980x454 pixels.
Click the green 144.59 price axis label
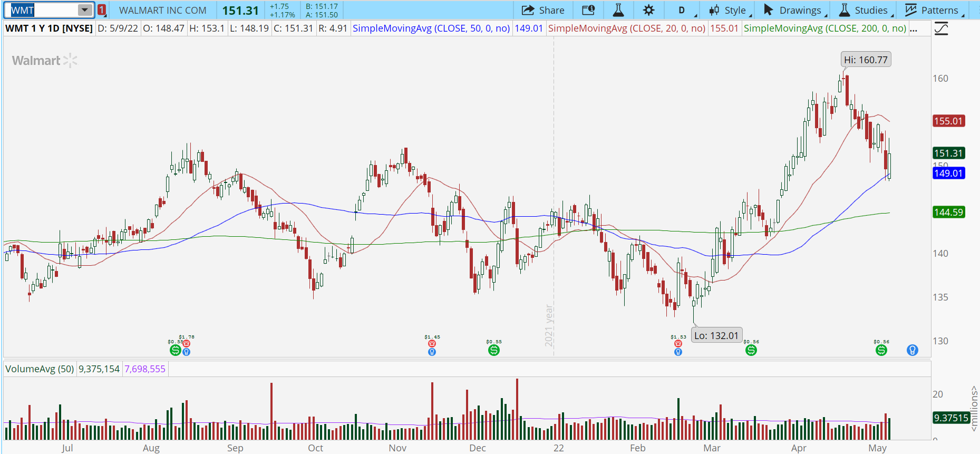pyautogui.click(x=948, y=212)
